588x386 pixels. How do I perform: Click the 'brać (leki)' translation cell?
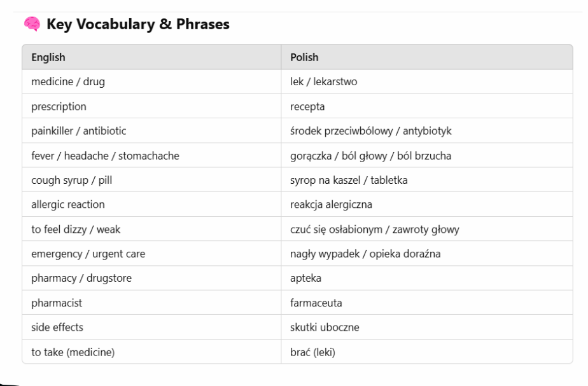tap(313, 352)
